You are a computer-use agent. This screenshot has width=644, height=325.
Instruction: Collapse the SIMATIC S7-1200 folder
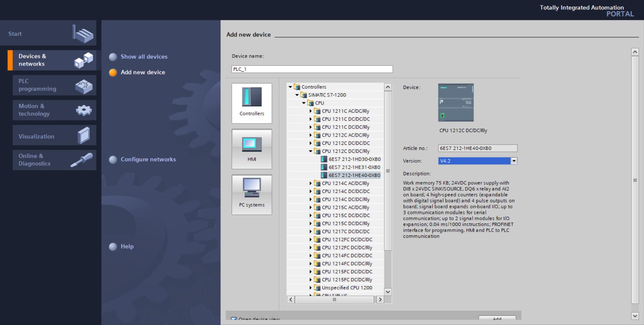point(297,95)
